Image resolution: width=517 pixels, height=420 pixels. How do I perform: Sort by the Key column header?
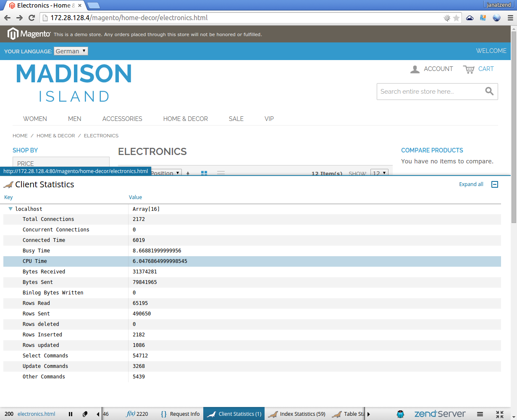[8, 197]
